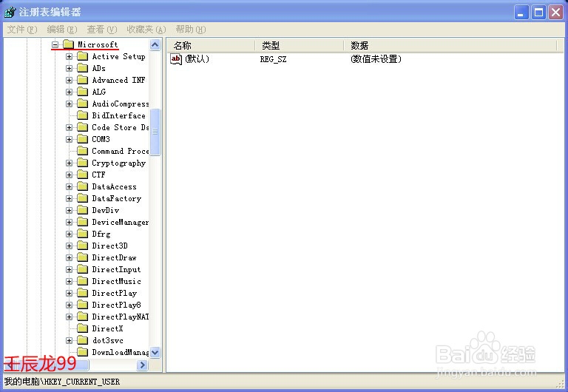Click the (数值未设置) data cell
Image resolution: width=568 pixels, height=392 pixels.
(376, 59)
